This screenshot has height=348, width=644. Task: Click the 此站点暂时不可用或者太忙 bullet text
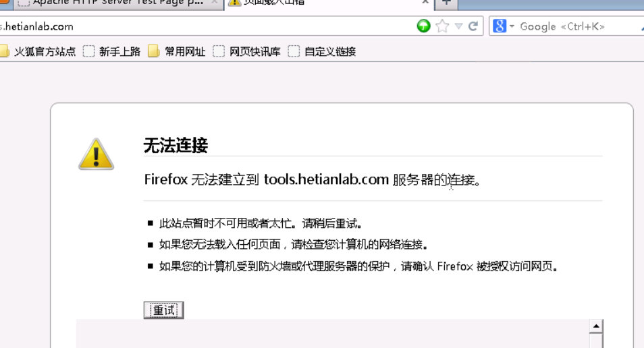tap(261, 223)
